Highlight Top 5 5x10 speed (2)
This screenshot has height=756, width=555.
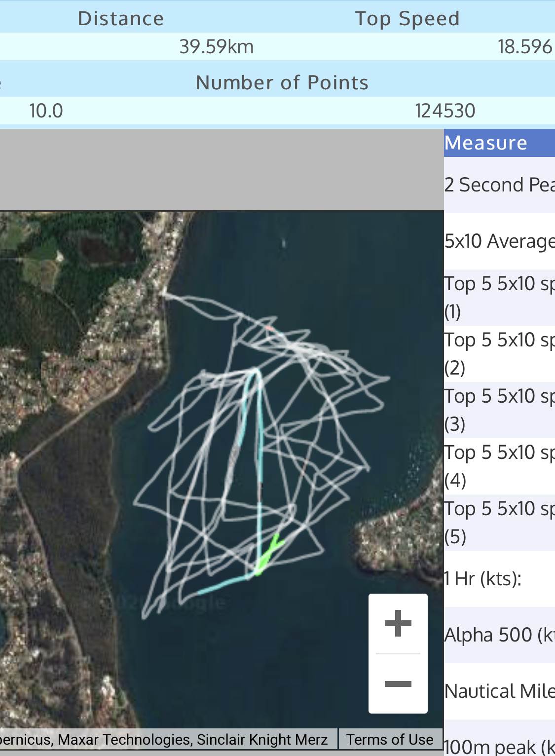point(499,353)
